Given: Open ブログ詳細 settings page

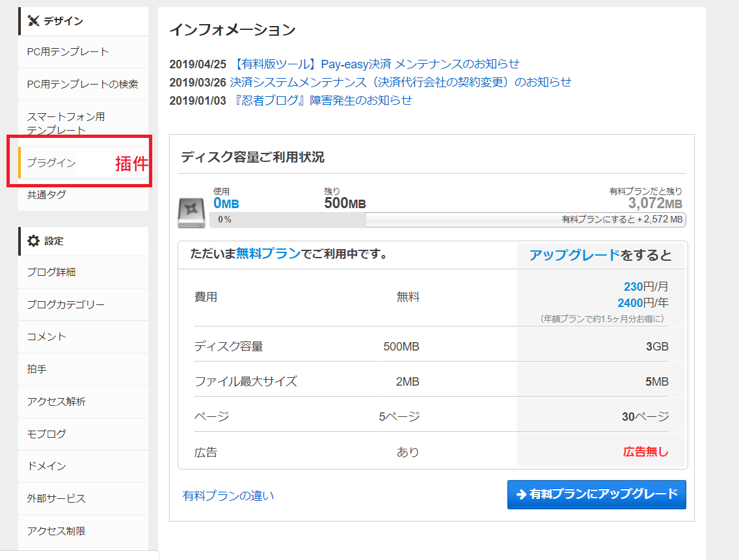Looking at the screenshot, I should tap(51, 272).
